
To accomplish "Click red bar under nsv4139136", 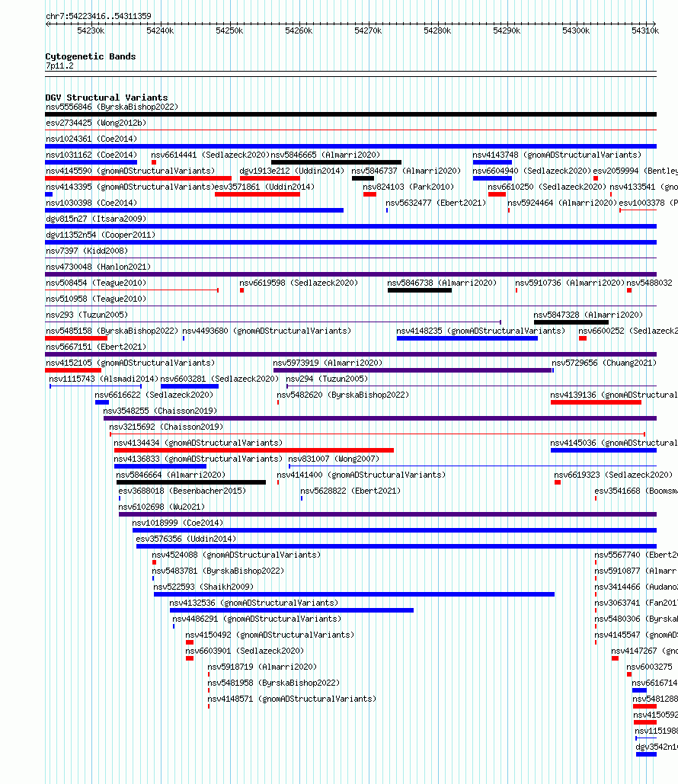I will 596,402.
